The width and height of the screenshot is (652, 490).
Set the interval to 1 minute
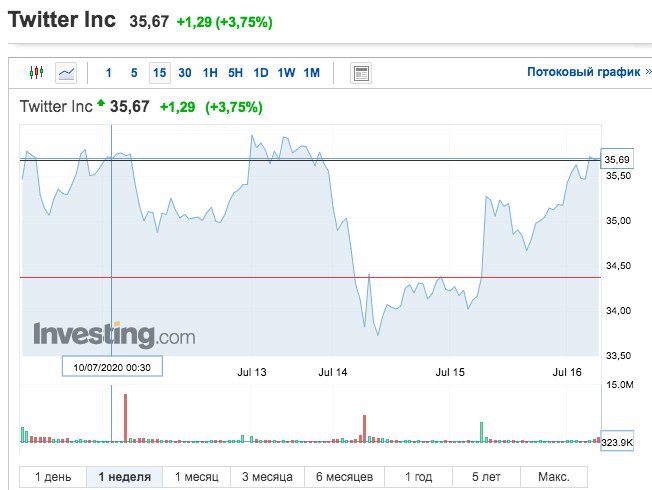coord(108,72)
